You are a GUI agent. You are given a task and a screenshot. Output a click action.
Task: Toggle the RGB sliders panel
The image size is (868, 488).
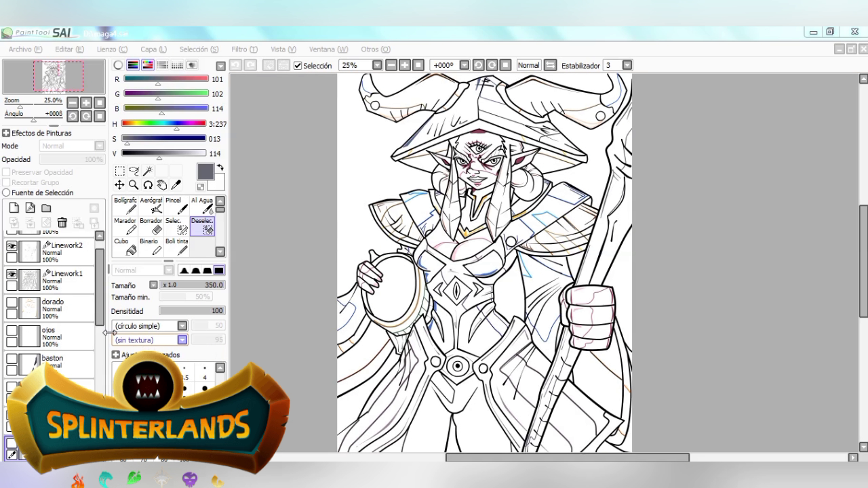coord(133,66)
